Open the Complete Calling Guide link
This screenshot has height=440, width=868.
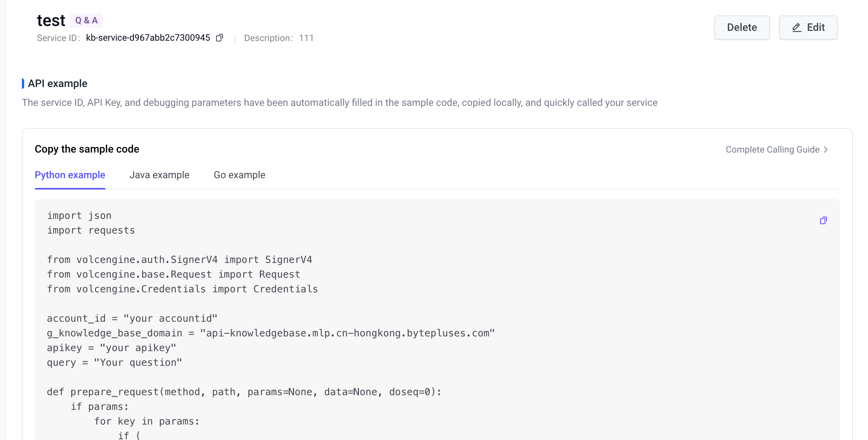772,150
